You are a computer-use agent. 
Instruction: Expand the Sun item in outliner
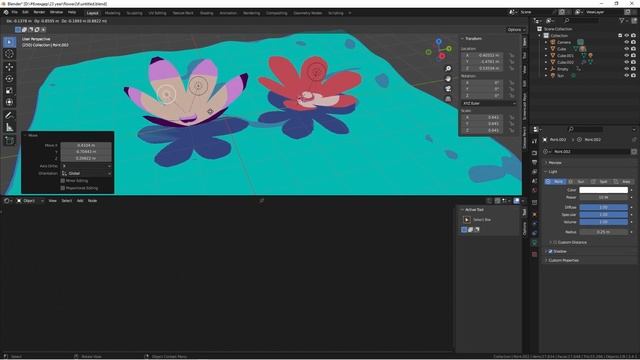546,76
